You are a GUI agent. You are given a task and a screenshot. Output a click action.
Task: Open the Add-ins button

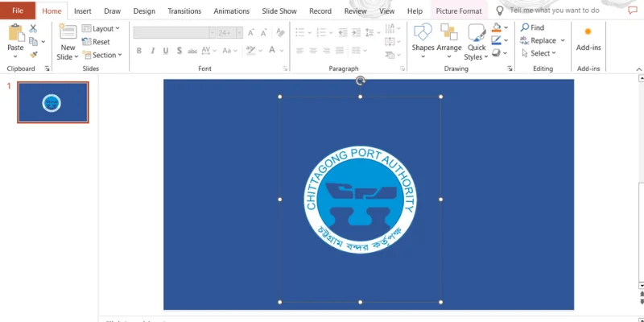pyautogui.click(x=588, y=39)
